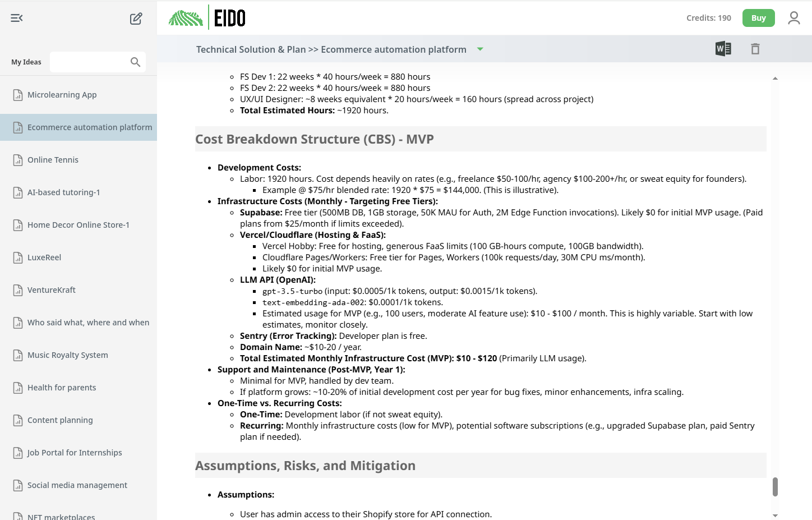This screenshot has height=520, width=812.
Task: Create a new idea with the compose icon
Action: point(135,18)
